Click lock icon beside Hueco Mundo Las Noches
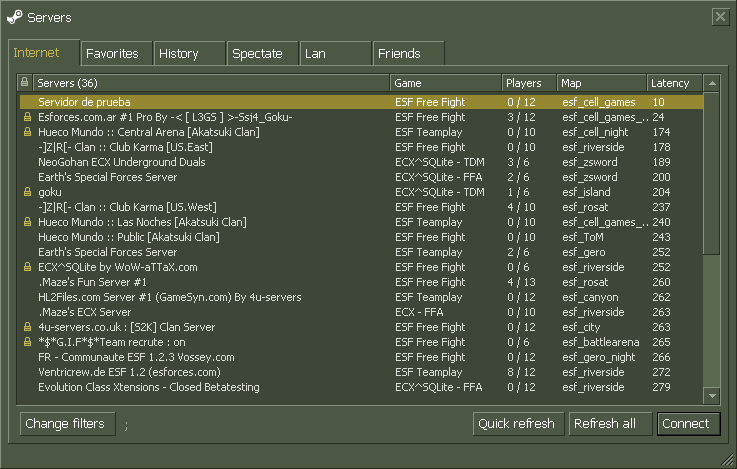Screen dimensions: 737x469 28,222
